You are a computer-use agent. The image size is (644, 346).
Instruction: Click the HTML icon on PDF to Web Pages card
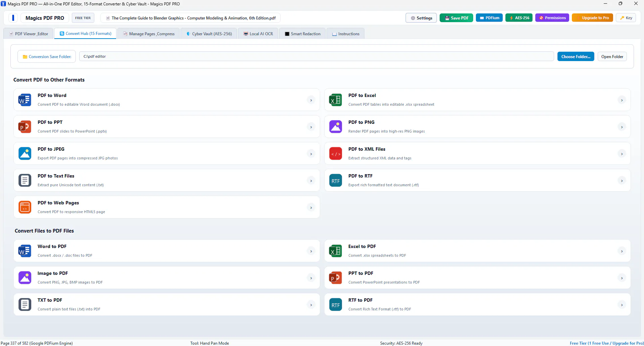coord(25,207)
